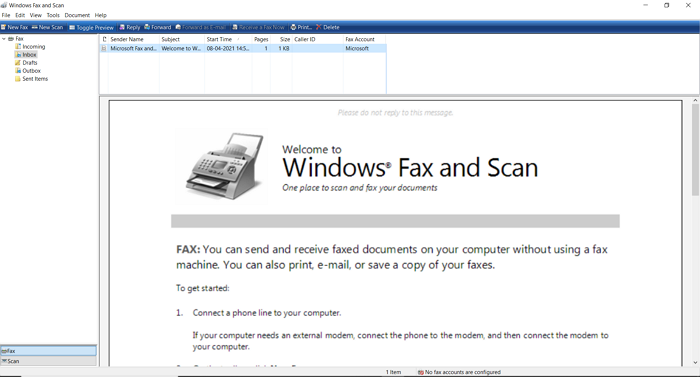The width and height of the screenshot is (700, 377).
Task: Click the attachment icon column header
Action: (x=104, y=39)
